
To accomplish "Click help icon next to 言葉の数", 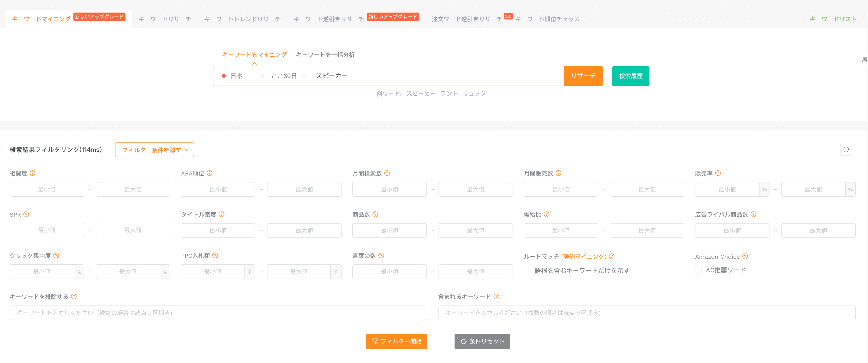I will (x=381, y=255).
